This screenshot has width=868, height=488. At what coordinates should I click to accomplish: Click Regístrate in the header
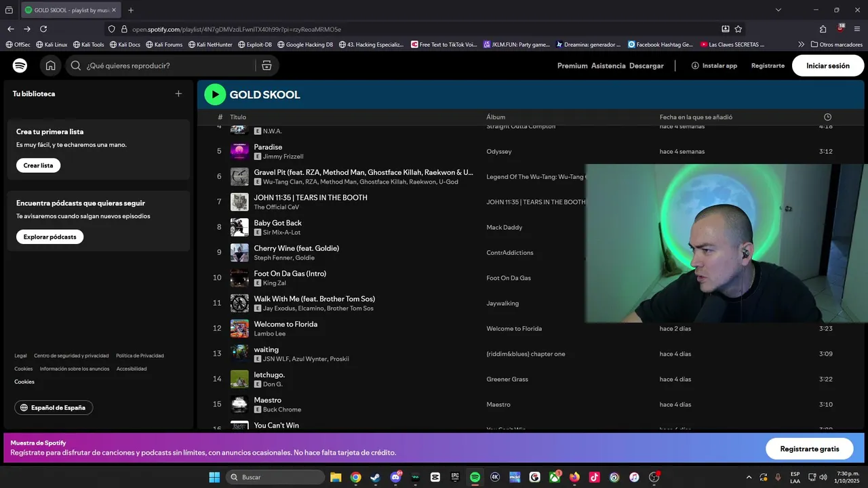point(768,66)
